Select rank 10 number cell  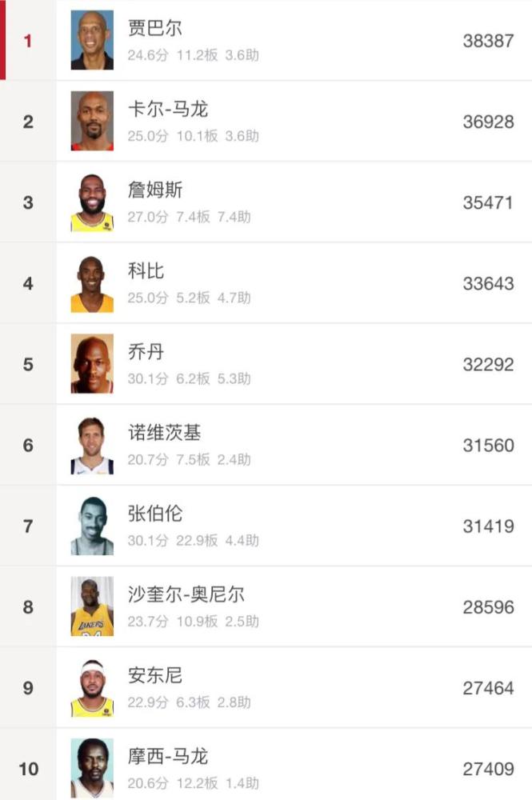(29, 769)
